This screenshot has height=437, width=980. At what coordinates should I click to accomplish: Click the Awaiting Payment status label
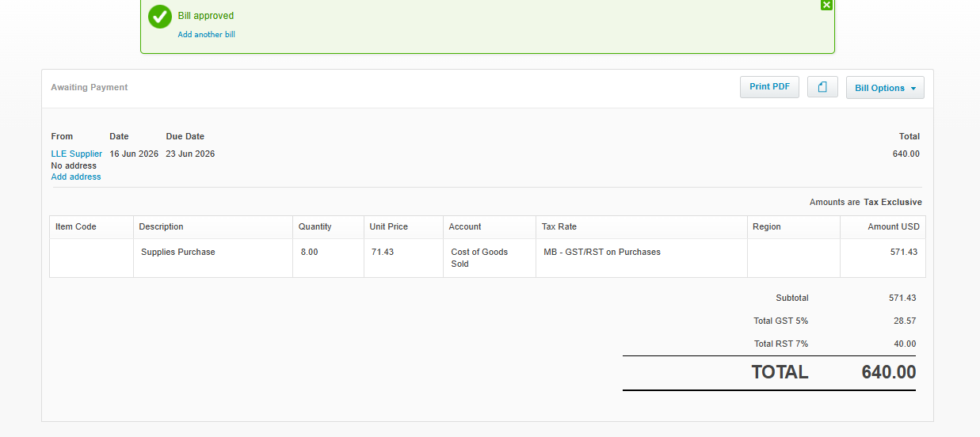point(90,87)
